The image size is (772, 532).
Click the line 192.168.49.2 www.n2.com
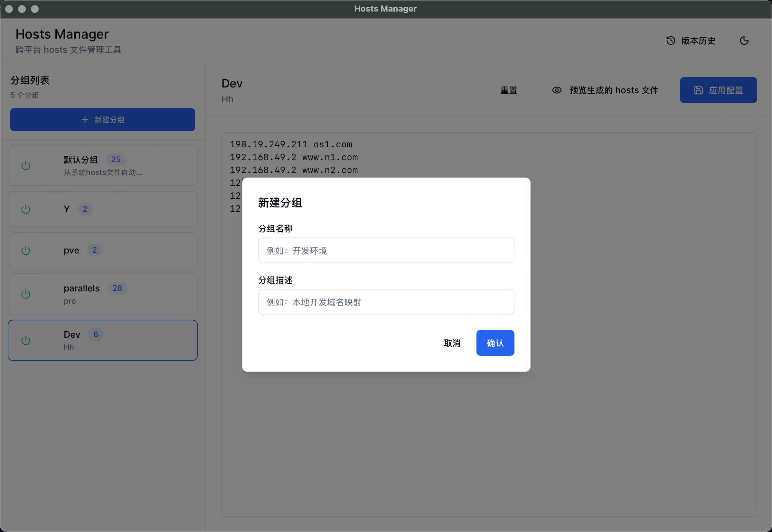coord(294,170)
